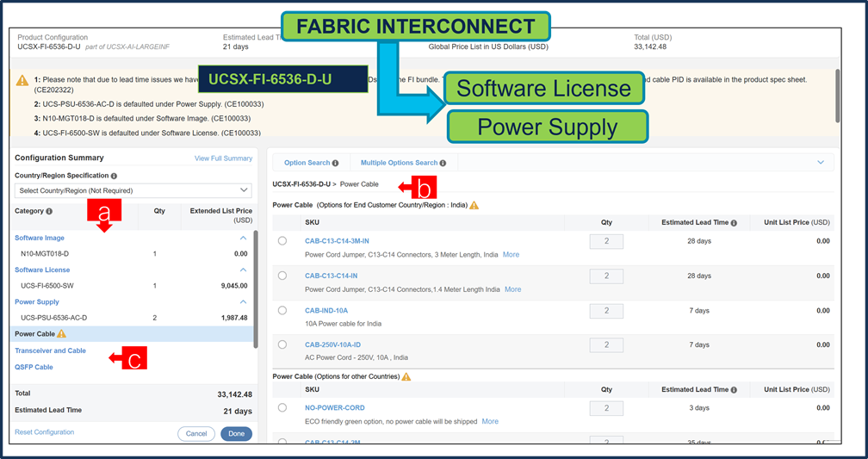Select the NO-POWER-CORD radio button
Image resolution: width=868 pixels, height=459 pixels.
(282, 407)
